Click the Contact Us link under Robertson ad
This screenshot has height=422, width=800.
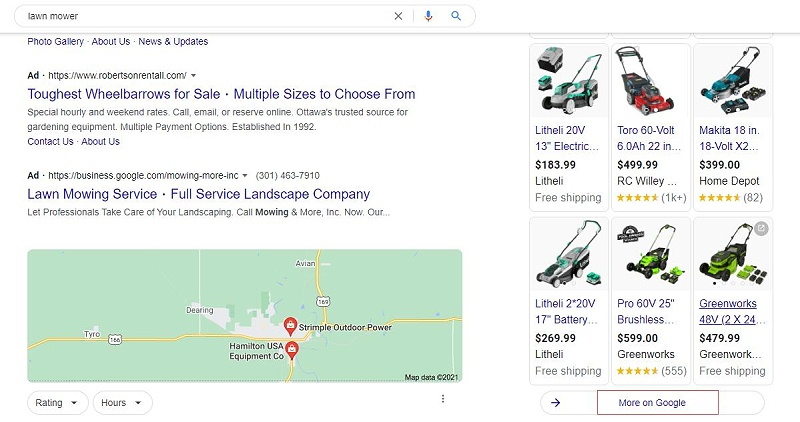click(50, 142)
